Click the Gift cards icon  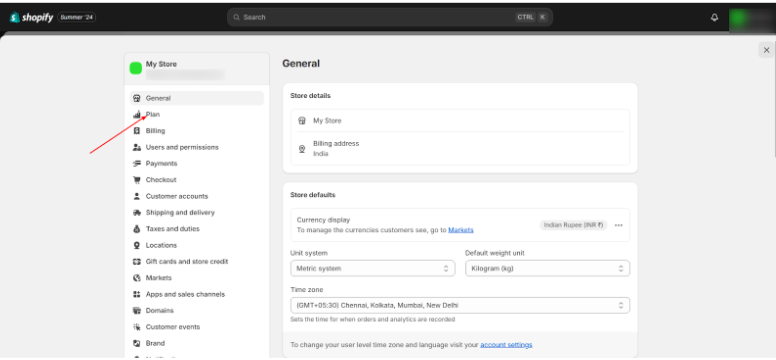click(137, 261)
